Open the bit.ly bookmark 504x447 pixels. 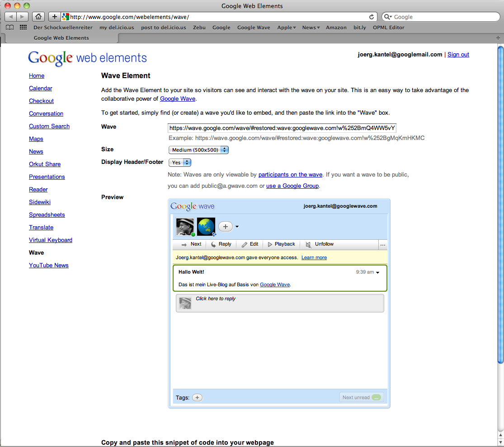point(360,28)
